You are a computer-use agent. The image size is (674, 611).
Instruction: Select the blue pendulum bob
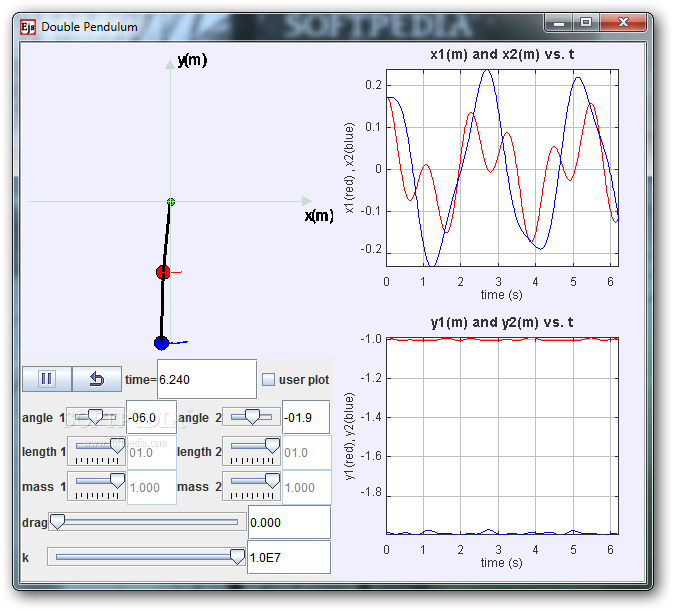point(161,343)
